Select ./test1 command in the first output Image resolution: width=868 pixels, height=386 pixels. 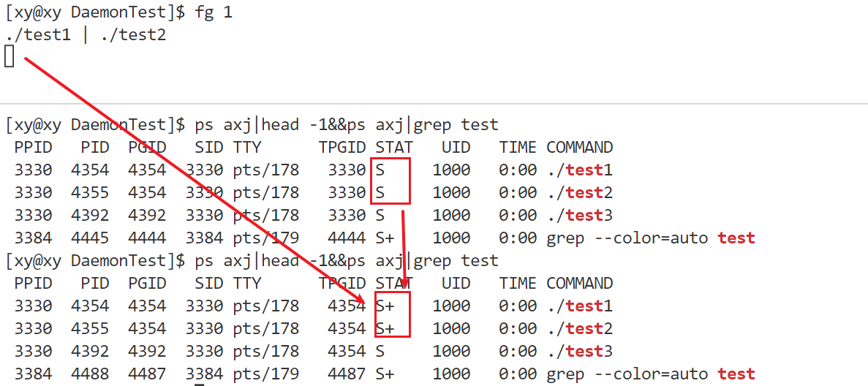pyautogui.click(x=580, y=170)
